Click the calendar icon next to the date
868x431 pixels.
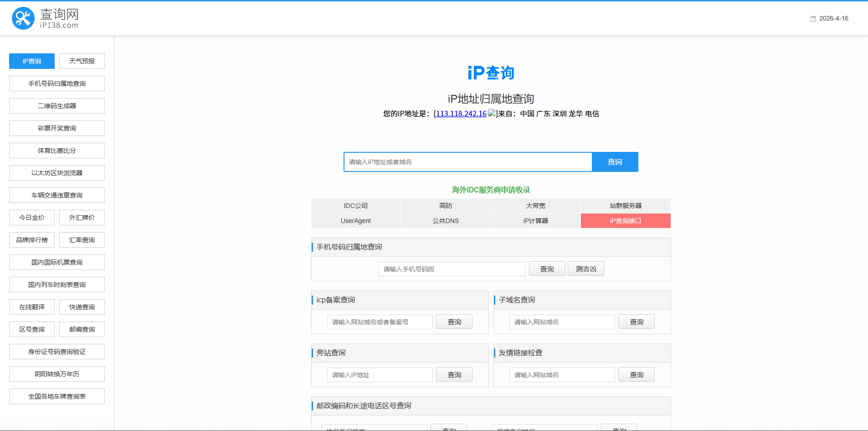(813, 18)
